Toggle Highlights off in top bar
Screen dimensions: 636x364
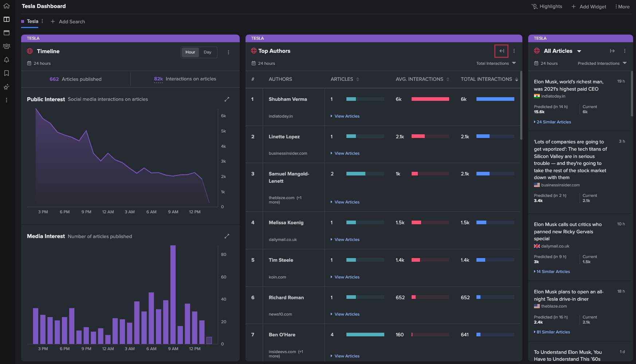[x=547, y=7]
